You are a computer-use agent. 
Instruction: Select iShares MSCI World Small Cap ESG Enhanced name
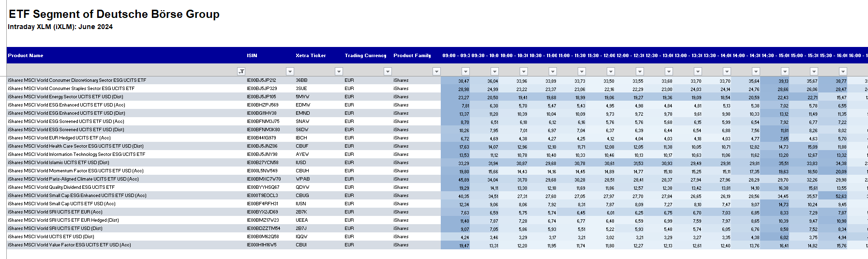[77, 196]
